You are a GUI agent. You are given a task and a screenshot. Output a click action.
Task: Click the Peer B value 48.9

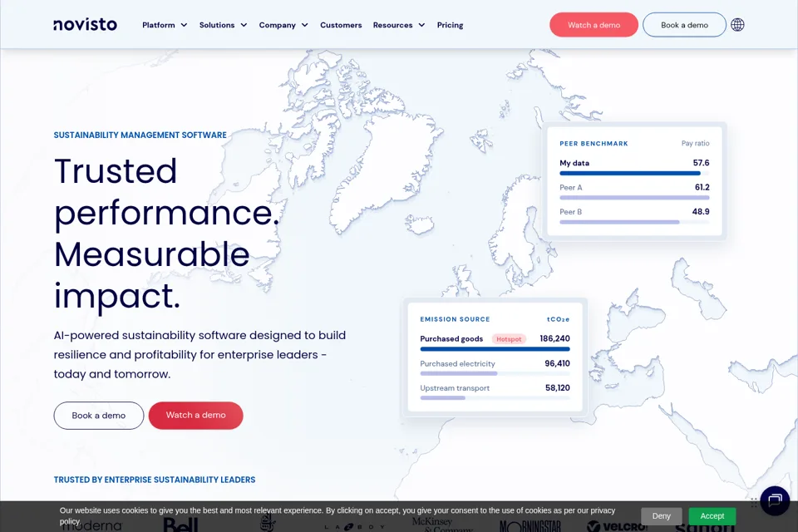point(701,212)
